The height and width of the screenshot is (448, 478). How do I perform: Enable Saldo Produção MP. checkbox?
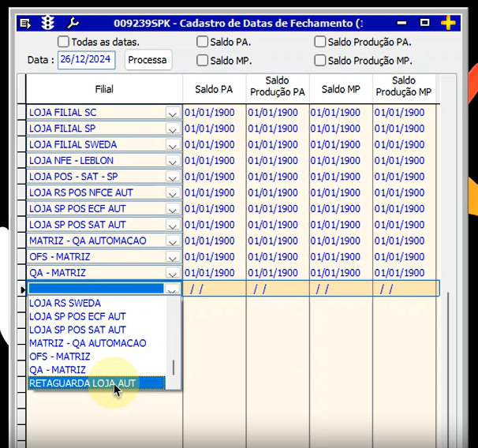(x=319, y=61)
